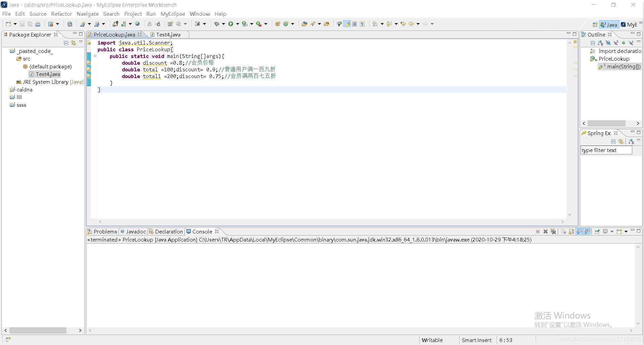Open the MyEclipse menu
The height and width of the screenshot is (345, 644).
coord(173,14)
